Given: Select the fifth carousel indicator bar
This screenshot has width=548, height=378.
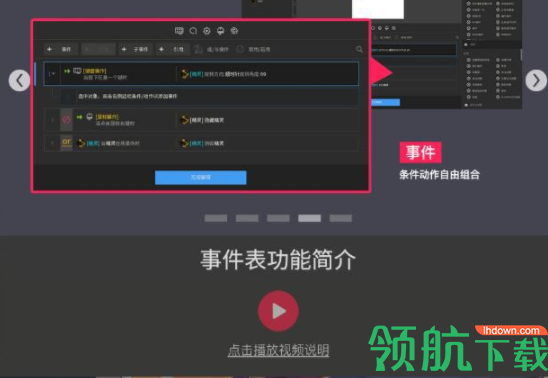Looking at the screenshot, I should click(341, 218).
